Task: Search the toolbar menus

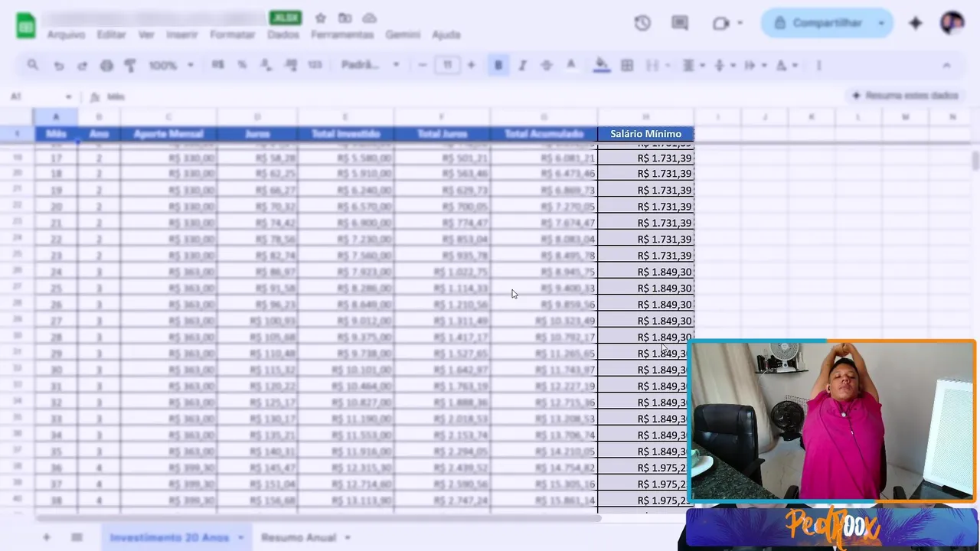Action: [32, 66]
